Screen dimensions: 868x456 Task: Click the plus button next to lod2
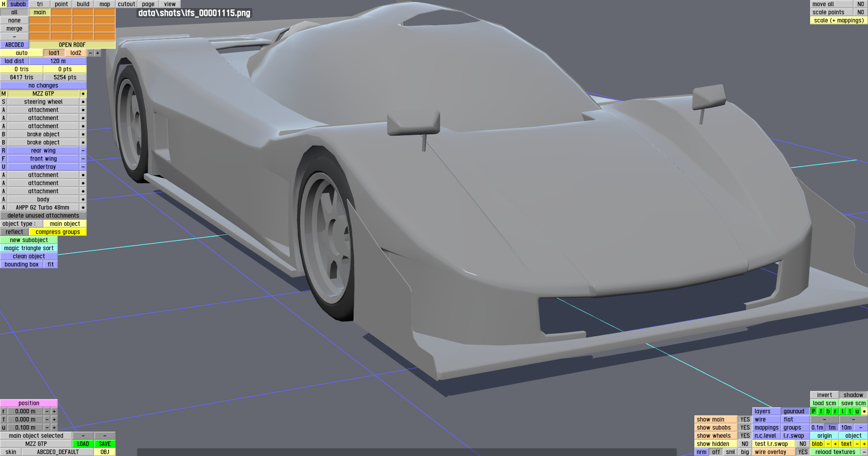(98, 53)
